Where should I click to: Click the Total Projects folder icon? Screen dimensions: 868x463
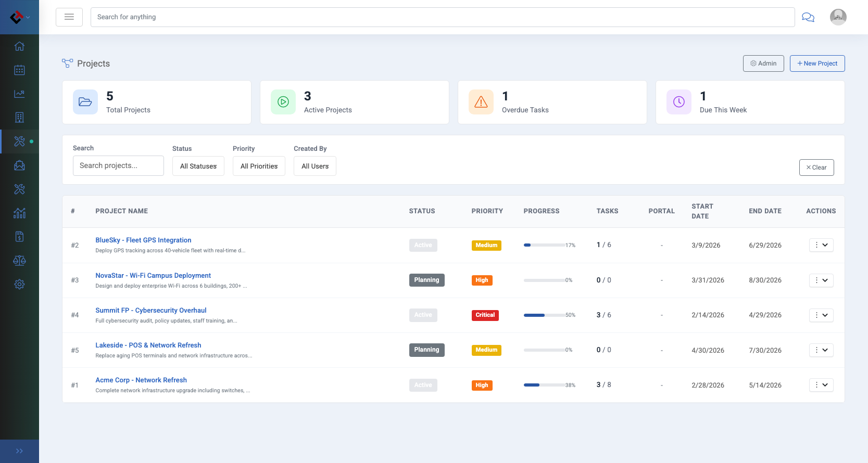coord(85,102)
